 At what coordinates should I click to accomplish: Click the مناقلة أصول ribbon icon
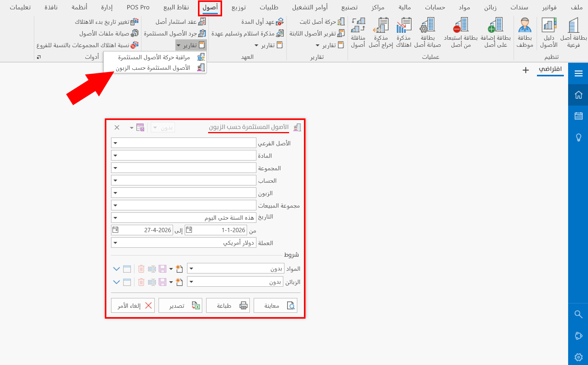tap(358, 33)
